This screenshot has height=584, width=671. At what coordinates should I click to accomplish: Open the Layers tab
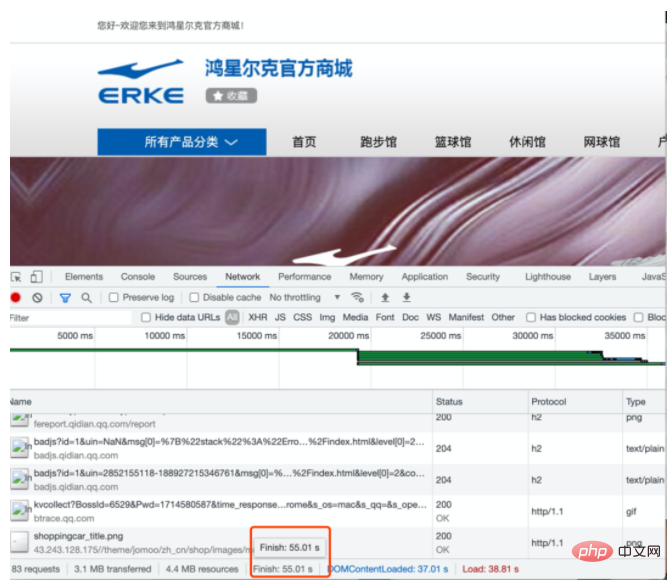pyautogui.click(x=602, y=277)
